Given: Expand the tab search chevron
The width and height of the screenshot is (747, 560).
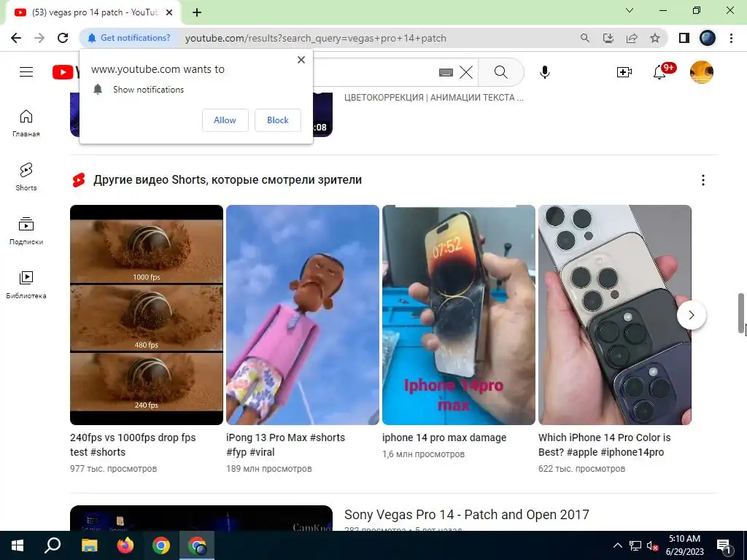Looking at the screenshot, I should [630, 10].
